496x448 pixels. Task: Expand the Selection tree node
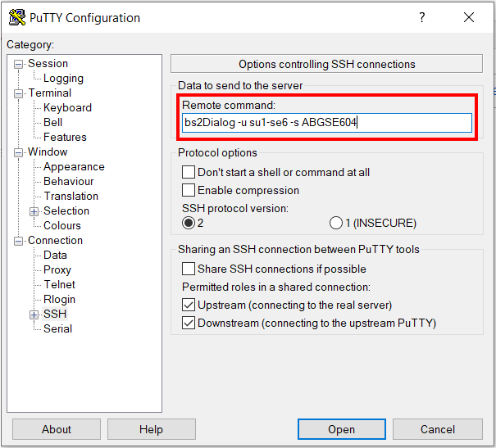click(34, 211)
